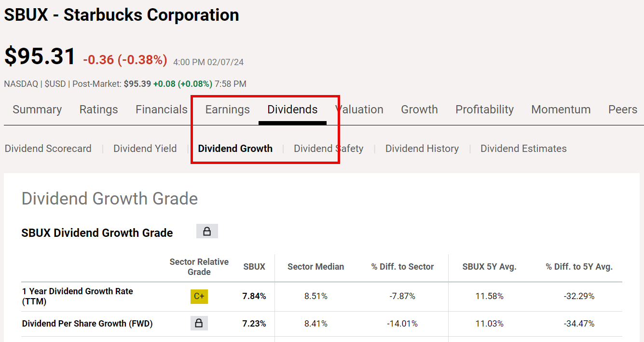Screen dimensions: 644x342
Task: View the Dividend Estimates subsection
Action: tap(523, 149)
